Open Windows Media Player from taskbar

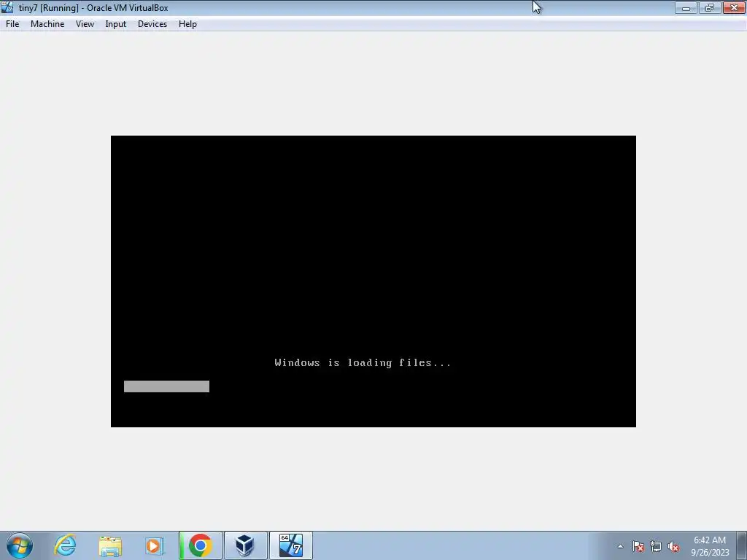click(155, 545)
